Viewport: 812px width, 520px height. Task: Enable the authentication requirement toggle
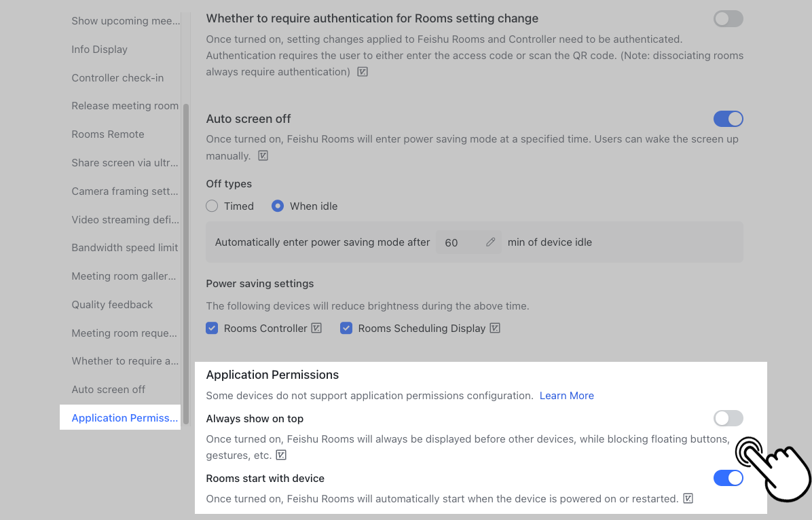click(x=728, y=19)
